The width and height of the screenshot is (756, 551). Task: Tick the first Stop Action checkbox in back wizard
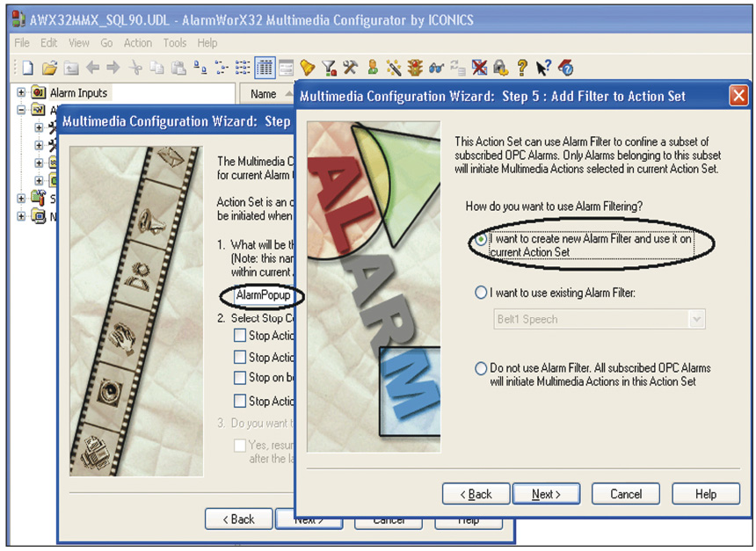pos(240,335)
